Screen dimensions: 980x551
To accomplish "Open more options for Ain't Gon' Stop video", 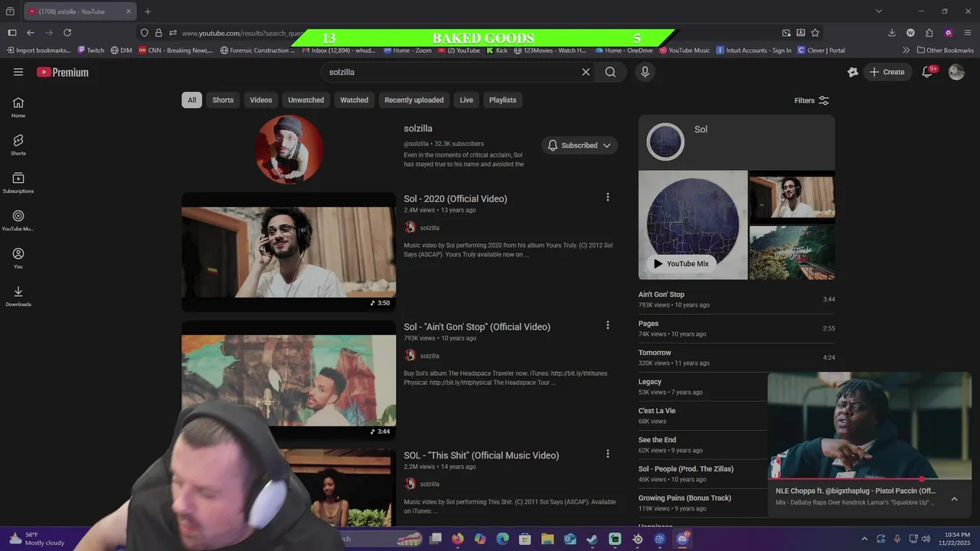I will [x=608, y=325].
